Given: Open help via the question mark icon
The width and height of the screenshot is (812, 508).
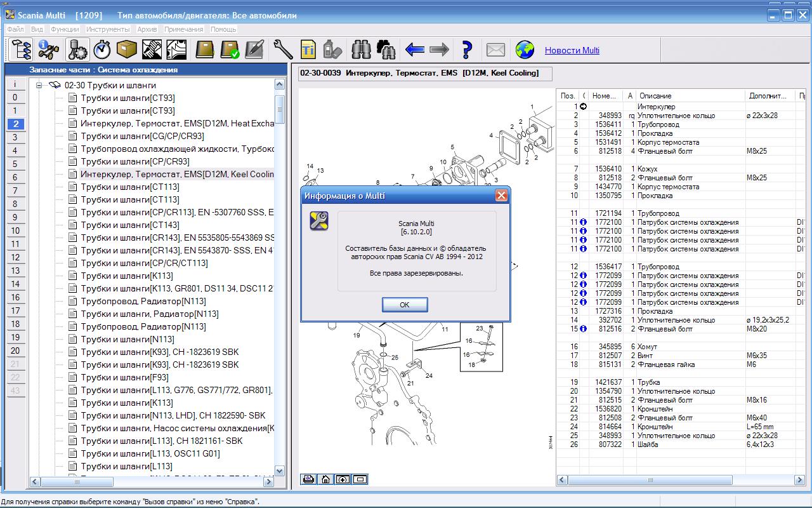Looking at the screenshot, I should [x=468, y=50].
